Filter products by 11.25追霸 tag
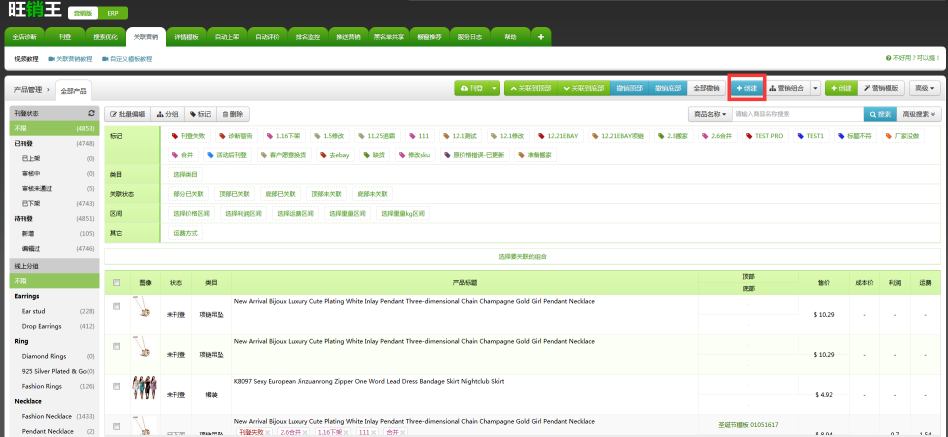Viewport: 948px width, 437px height. (x=376, y=136)
